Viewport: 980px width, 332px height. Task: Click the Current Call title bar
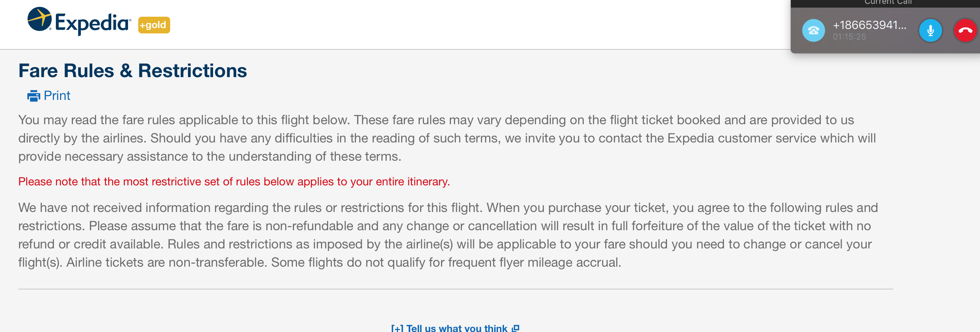[889, 3]
